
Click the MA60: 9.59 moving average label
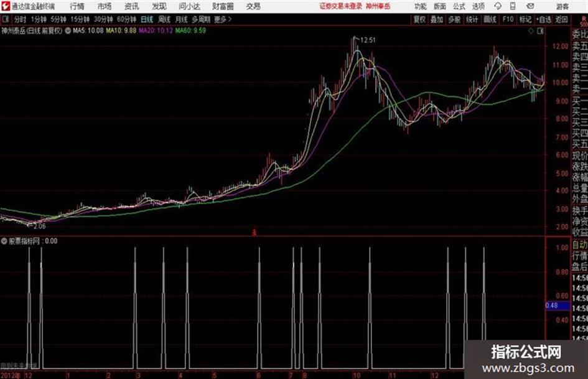click(x=190, y=30)
